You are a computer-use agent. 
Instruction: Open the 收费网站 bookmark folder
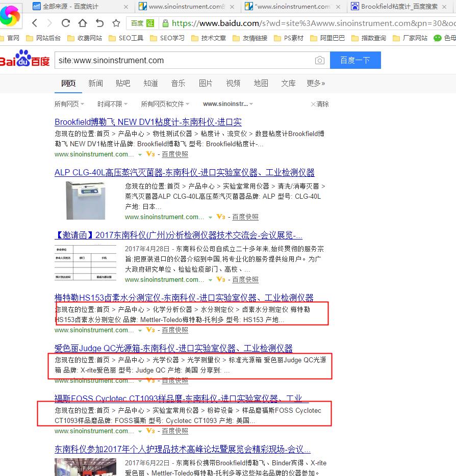click(85, 38)
